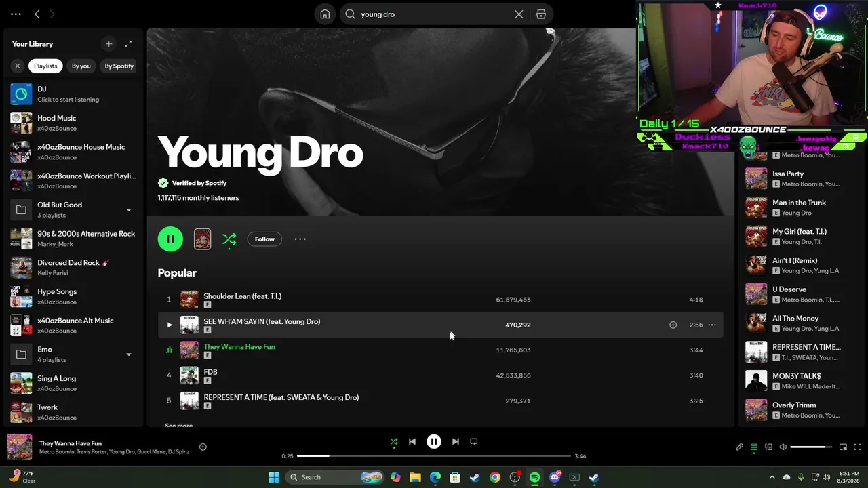
Task: Skip to the previous track
Action: coord(412,442)
